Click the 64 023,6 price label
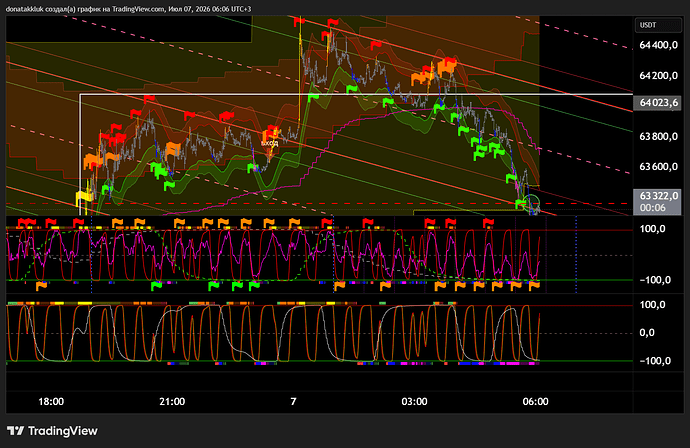 click(x=657, y=103)
